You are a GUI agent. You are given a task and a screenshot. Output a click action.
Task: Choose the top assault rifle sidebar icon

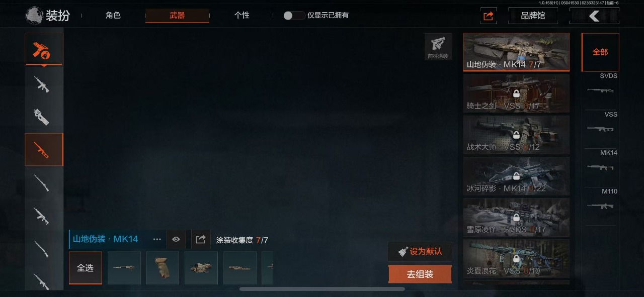[x=44, y=84]
